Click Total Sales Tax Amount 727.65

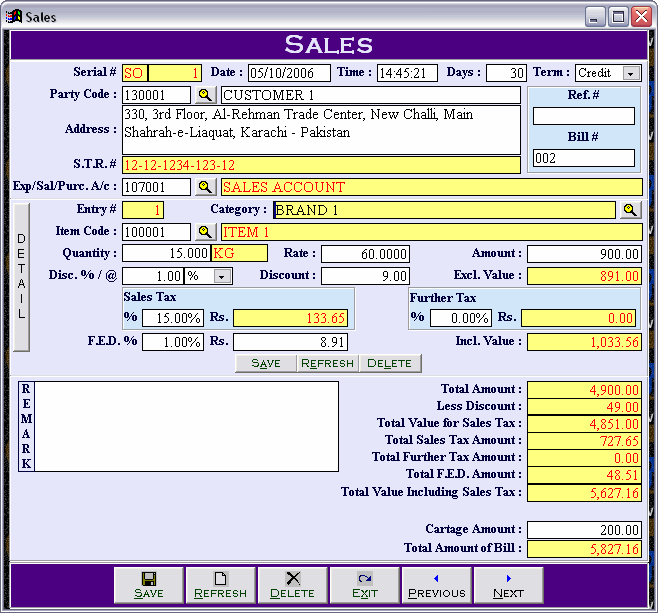[584, 441]
